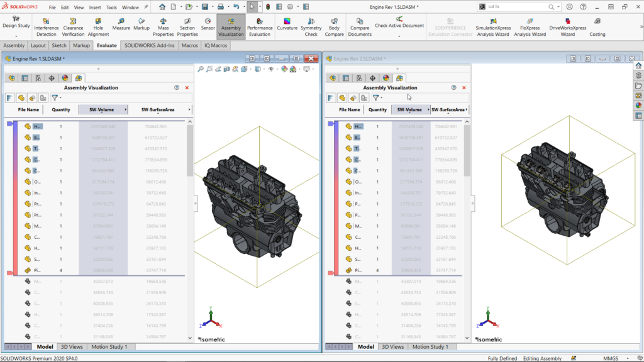This screenshot has width=644, height=362.
Task: Open Section Properties tool
Action: tap(187, 27)
